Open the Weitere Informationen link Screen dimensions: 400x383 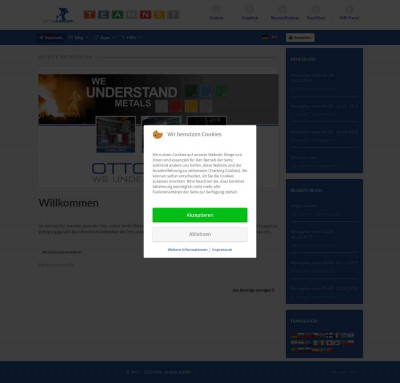pyautogui.click(x=187, y=250)
